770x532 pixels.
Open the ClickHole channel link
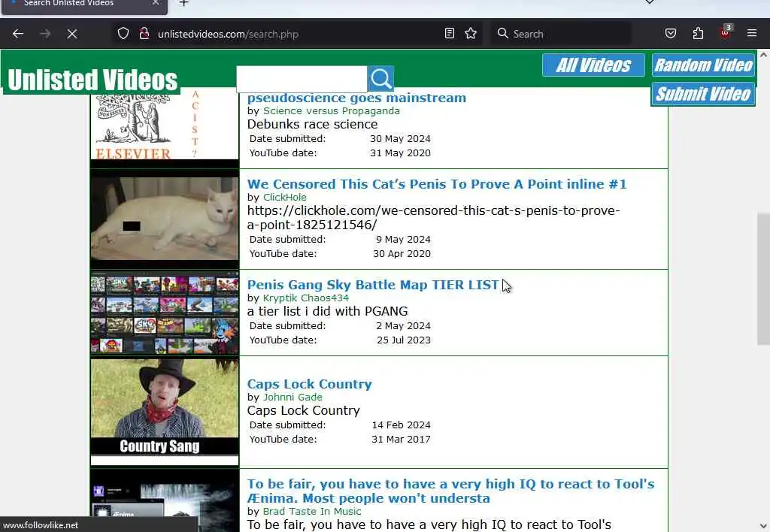click(x=285, y=198)
